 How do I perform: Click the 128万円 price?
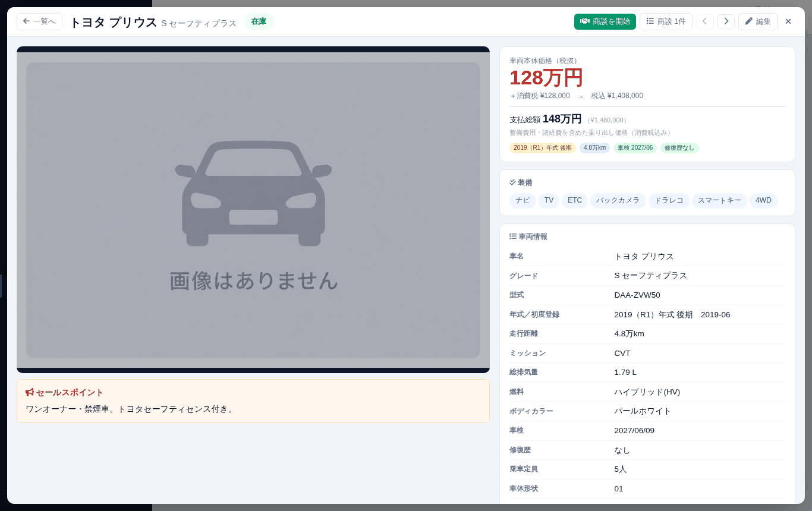click(x=546, y=78)
